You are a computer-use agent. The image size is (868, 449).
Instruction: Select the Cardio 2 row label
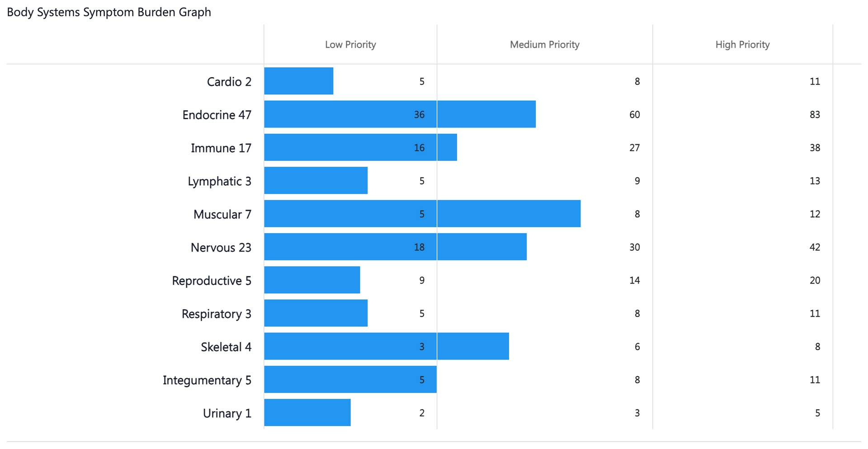click(x=229, y=82)
